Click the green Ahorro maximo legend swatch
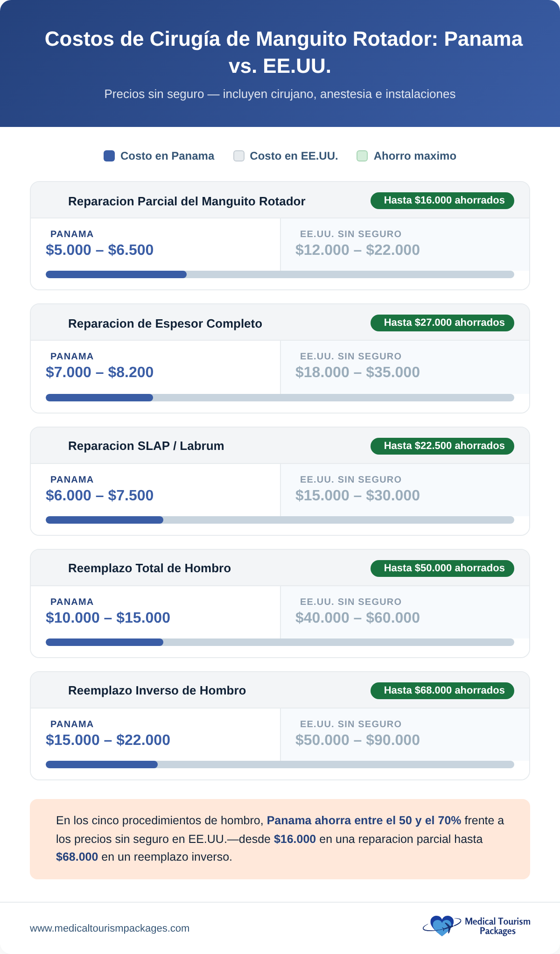560x954 pixels. pos(362,156)
